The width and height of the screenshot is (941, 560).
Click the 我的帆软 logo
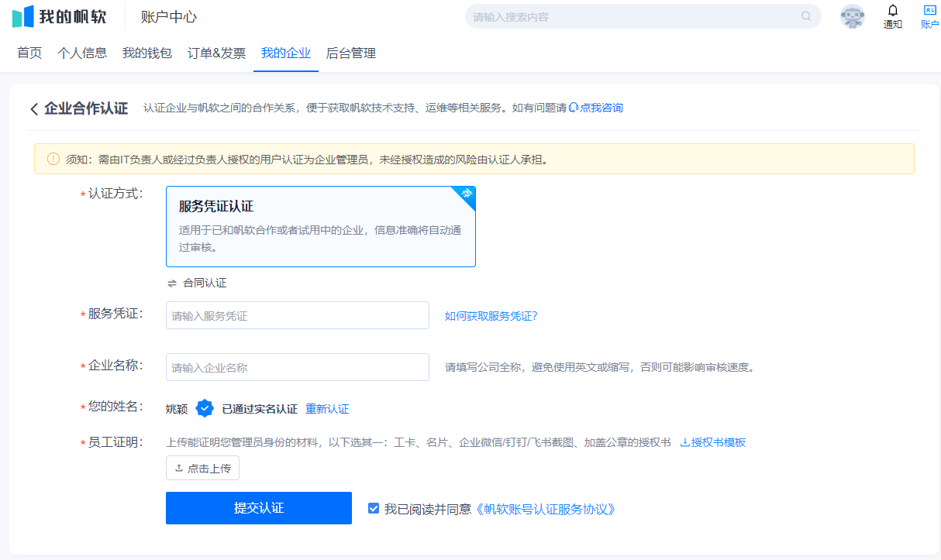pos(60,16)
